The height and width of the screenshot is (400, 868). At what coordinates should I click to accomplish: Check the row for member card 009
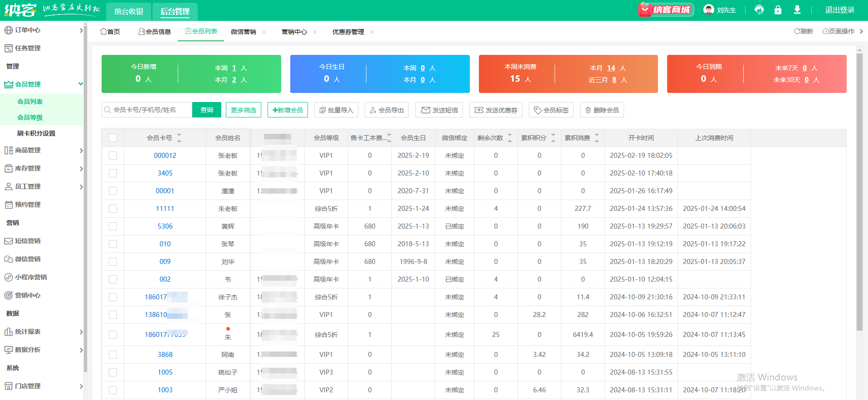coord(113,262)
